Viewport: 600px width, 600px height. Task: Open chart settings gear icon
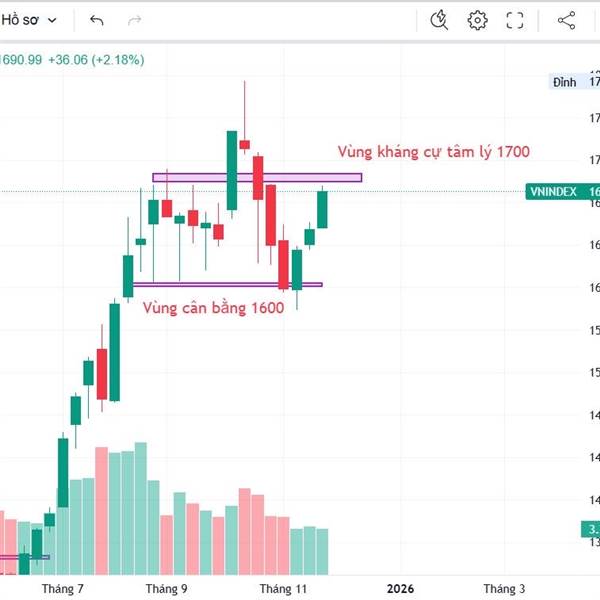(x=477, y=19)
